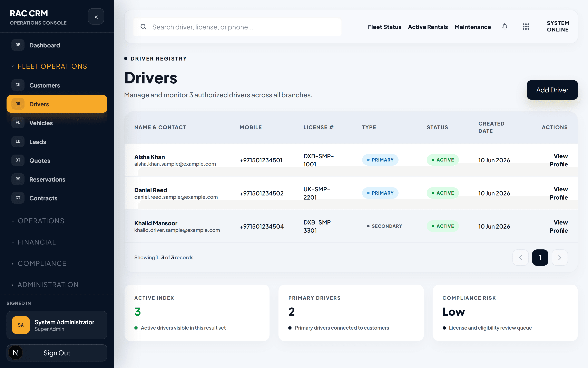
Task: Select Vehicles in the sidebar
Action: pyautogui.click(x=57, y=123)
